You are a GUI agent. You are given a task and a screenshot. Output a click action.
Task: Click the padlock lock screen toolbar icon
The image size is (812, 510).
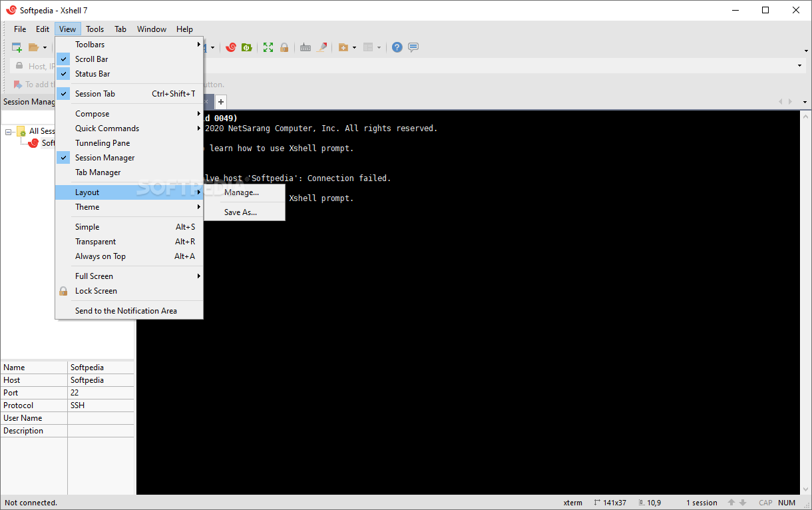[x=284, y=47]
